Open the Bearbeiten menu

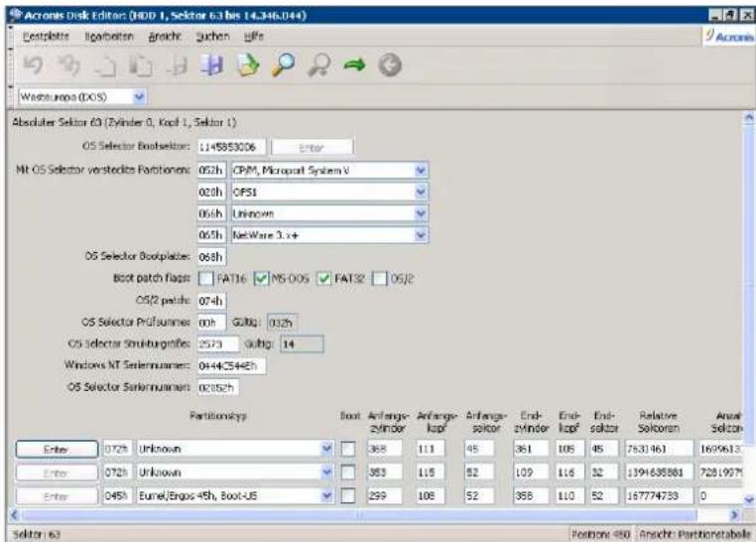[109, 36]
